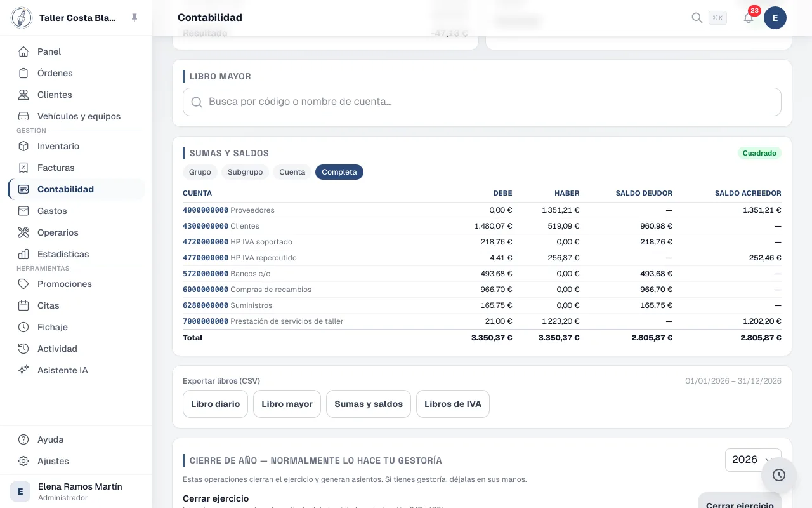This screenshot has height=508, width=812.
Task: Open Fichaje clock icon
Action: click(23, 327)
